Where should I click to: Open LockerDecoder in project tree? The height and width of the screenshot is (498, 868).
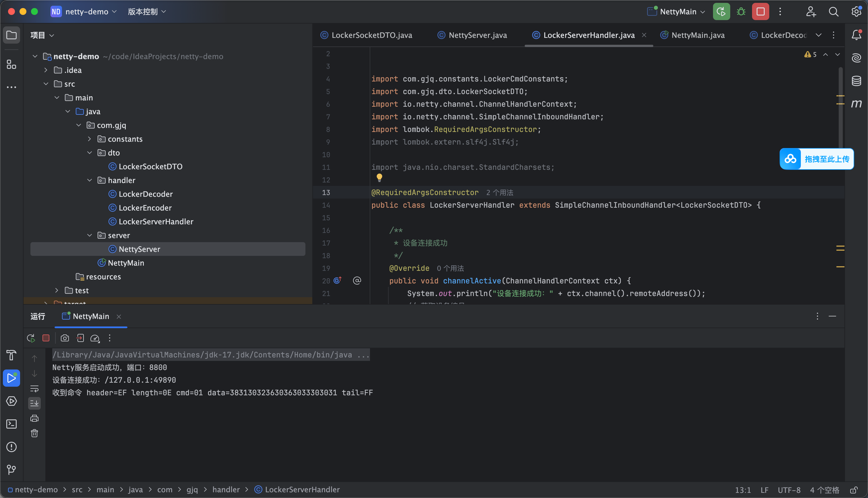click(141, 194)
